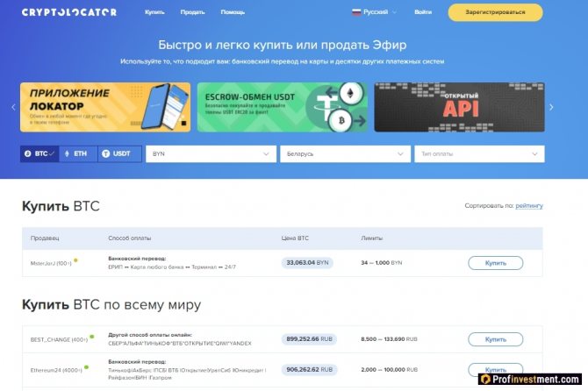The width and height of the screenshot is (588, 391).
Task: Click MisterJorJ yellow status dot
Action: pos(75,260)
